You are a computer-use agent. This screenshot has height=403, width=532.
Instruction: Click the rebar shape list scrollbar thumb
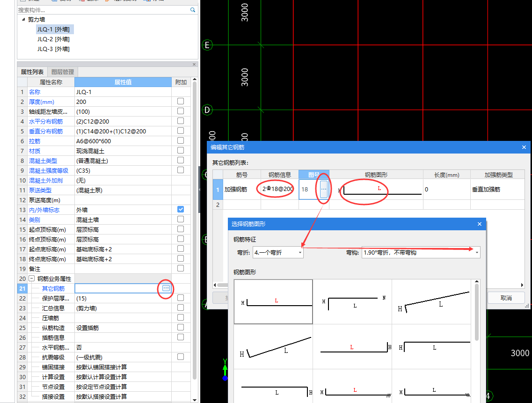(x=477, y=312)
